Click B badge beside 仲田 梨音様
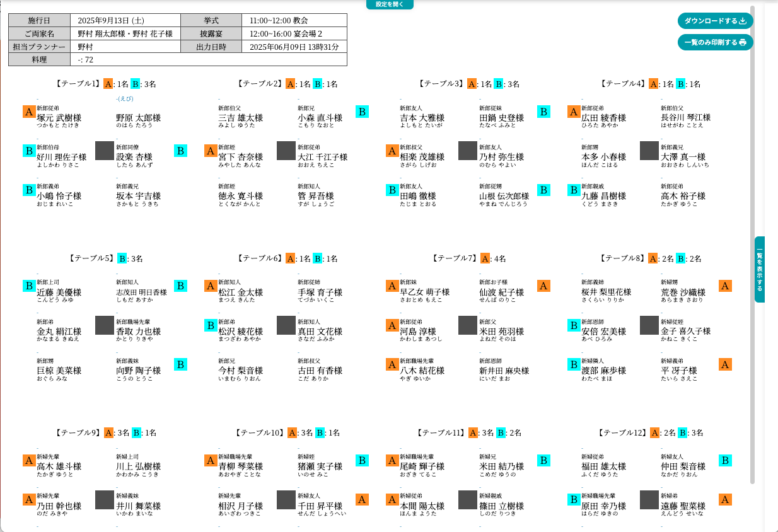The height and width of the screenshot is (532, 778). tap(726, 460)
